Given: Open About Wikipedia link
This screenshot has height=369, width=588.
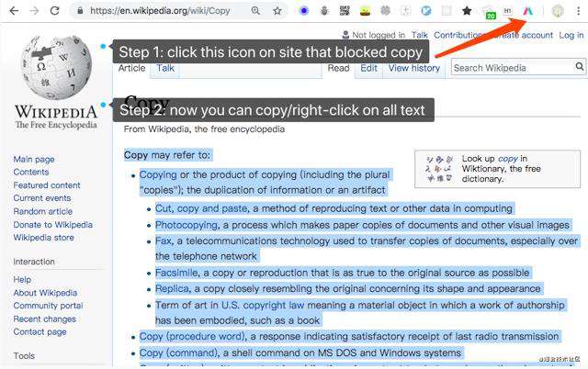Looking at the screenshot, I should coord(45,293).
